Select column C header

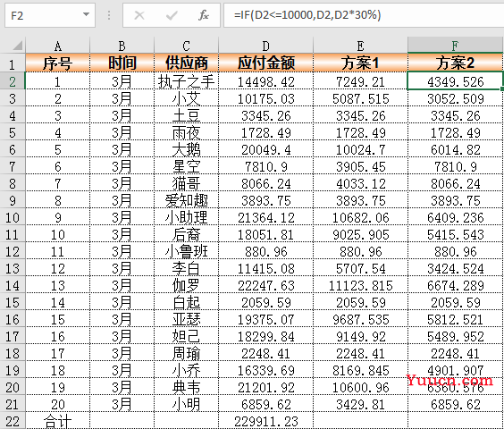(187, 46)
